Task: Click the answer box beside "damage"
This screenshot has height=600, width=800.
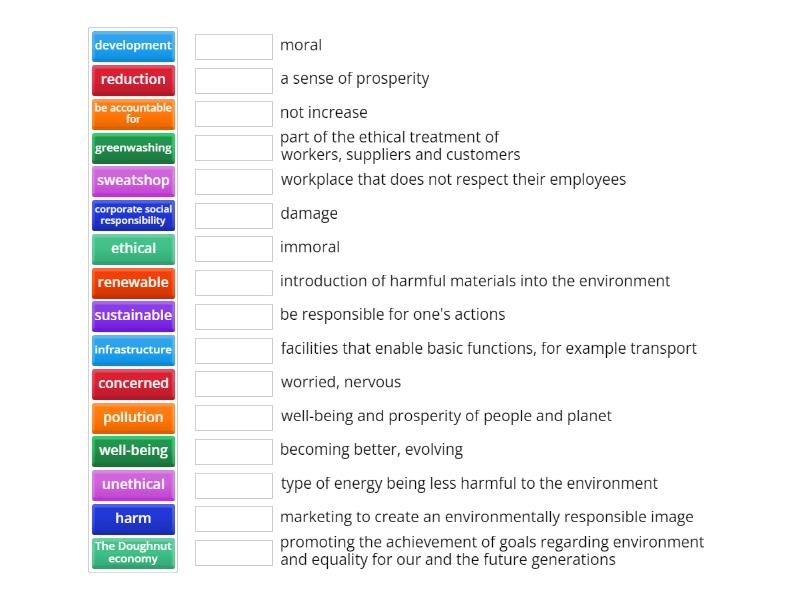Action: 233,214
